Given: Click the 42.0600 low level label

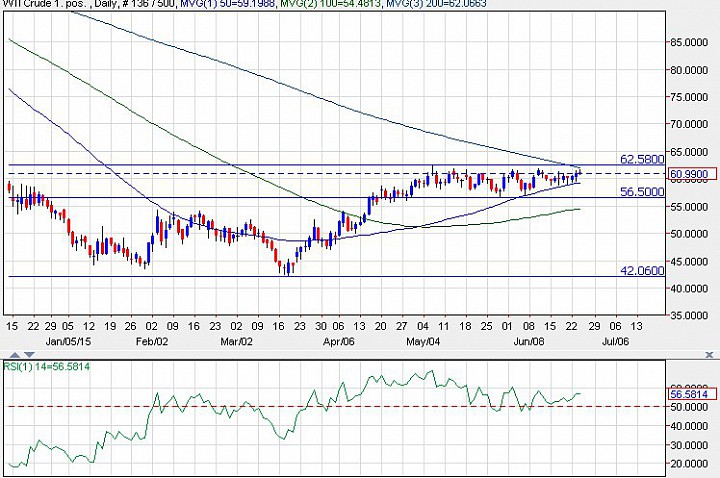Looking at the screenshot, I should [642, 270].
